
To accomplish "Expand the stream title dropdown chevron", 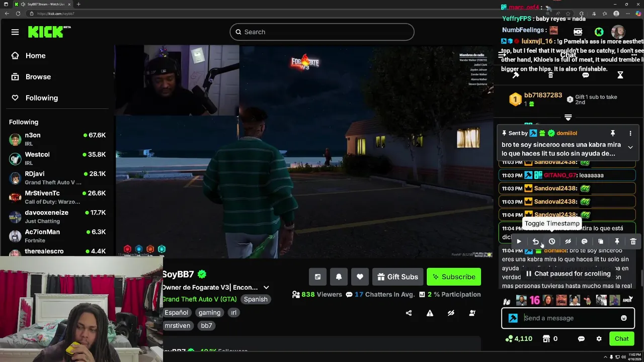I will tap(266, 288).
